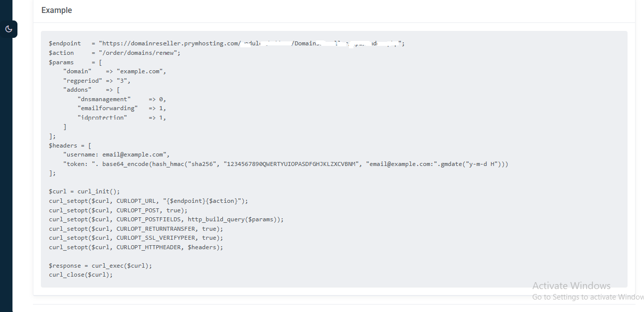
Task: Click the "/order/domains/renew" action string
Action: (x=139, y=53)
